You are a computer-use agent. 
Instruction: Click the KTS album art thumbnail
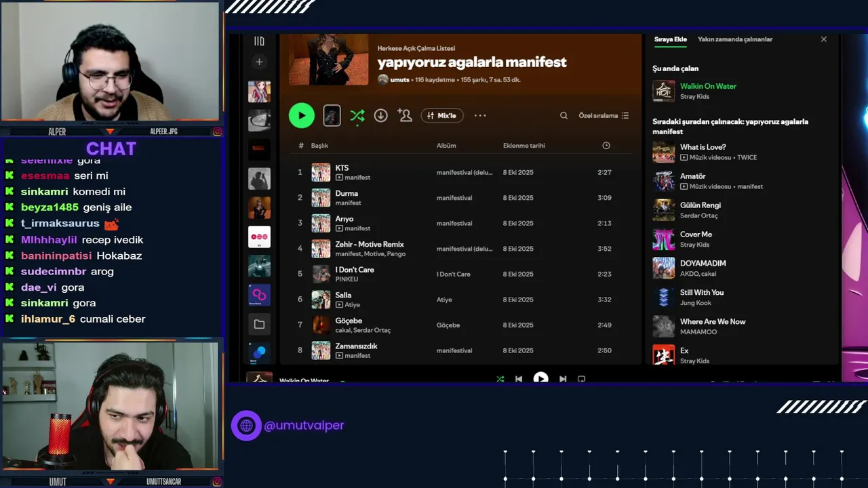click(321, 172)
